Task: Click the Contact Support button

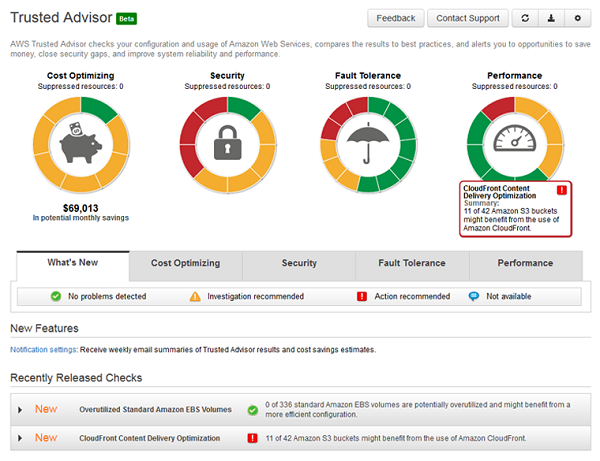Action: (468, 18)
